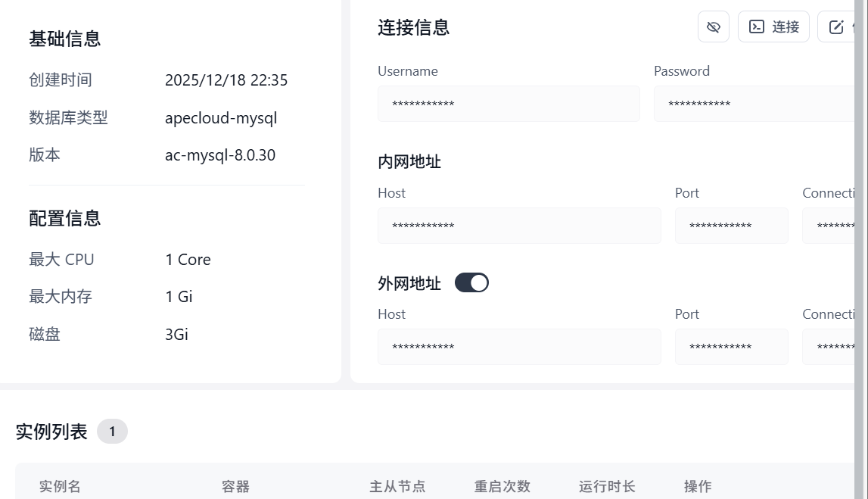868x499 pixels.
Task: Click the terminal icon on the 连接 button
Action: click(x=758, y=26)
